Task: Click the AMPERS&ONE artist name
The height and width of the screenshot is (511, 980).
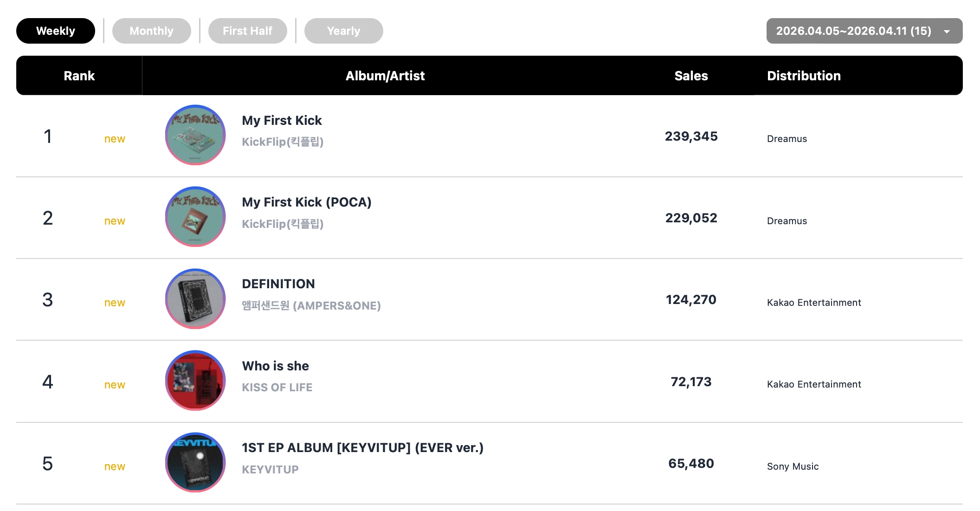Action: pyautogui.click(x=311, y=306)
